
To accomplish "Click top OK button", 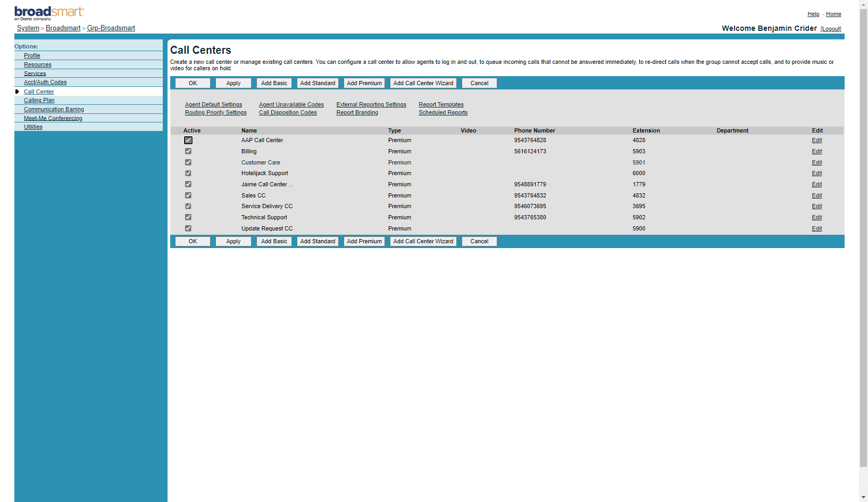I will [193, 83].
